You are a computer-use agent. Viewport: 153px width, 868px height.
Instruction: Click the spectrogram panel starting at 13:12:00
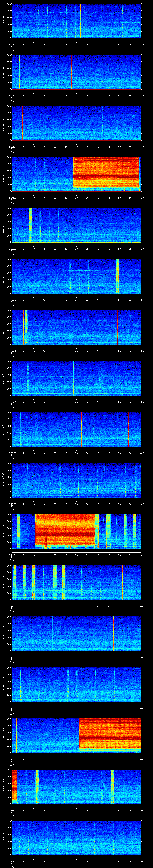[76, 582]
